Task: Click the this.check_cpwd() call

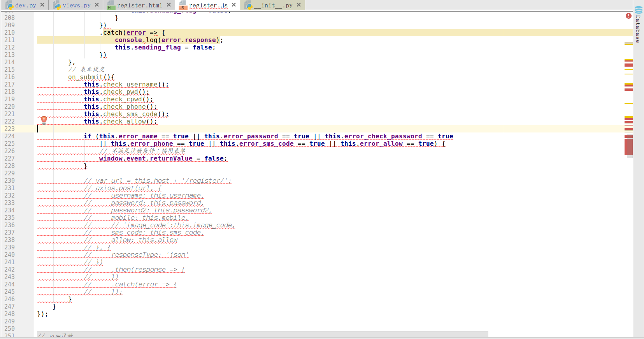Action: click(118, 99)
